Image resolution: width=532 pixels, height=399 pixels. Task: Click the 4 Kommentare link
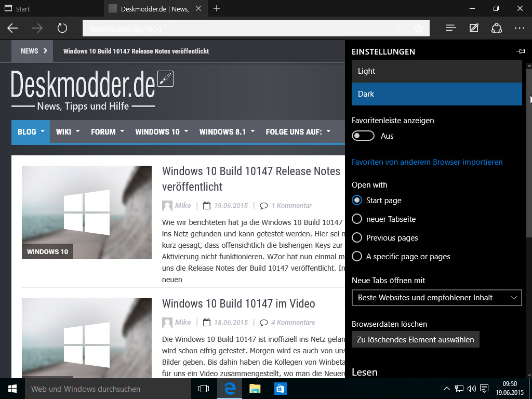click(293, 322)
